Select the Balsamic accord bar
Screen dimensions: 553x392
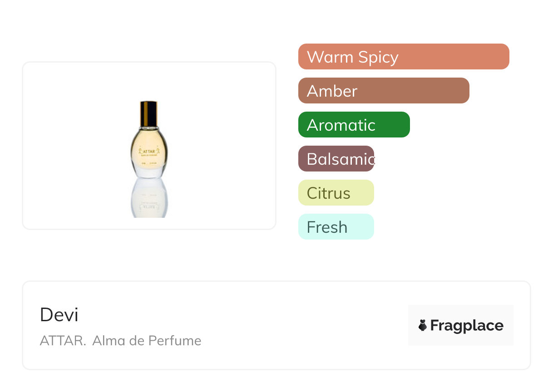point(336,159)
